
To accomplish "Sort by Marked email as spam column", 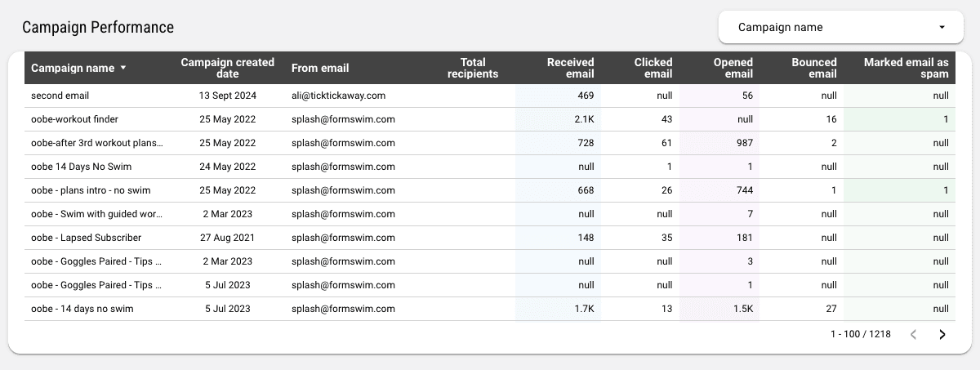I will pos(906,68).
